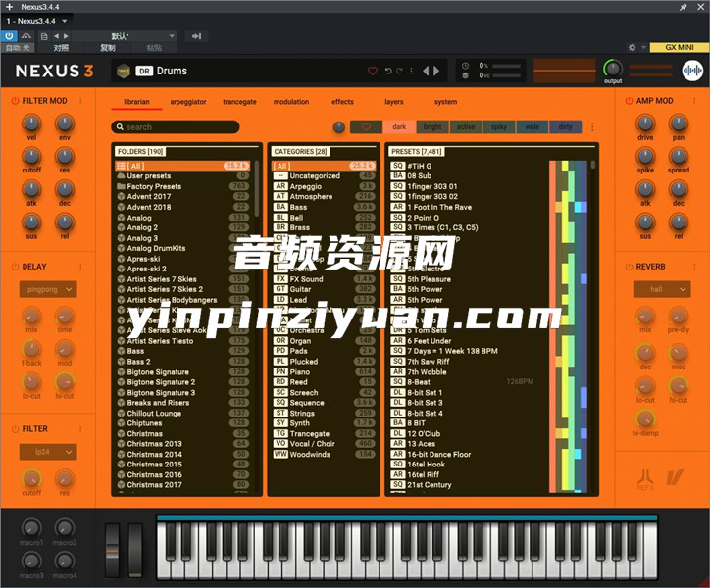Toggle the spiky tag filter
710x588 pixels.
pos(498,127)
